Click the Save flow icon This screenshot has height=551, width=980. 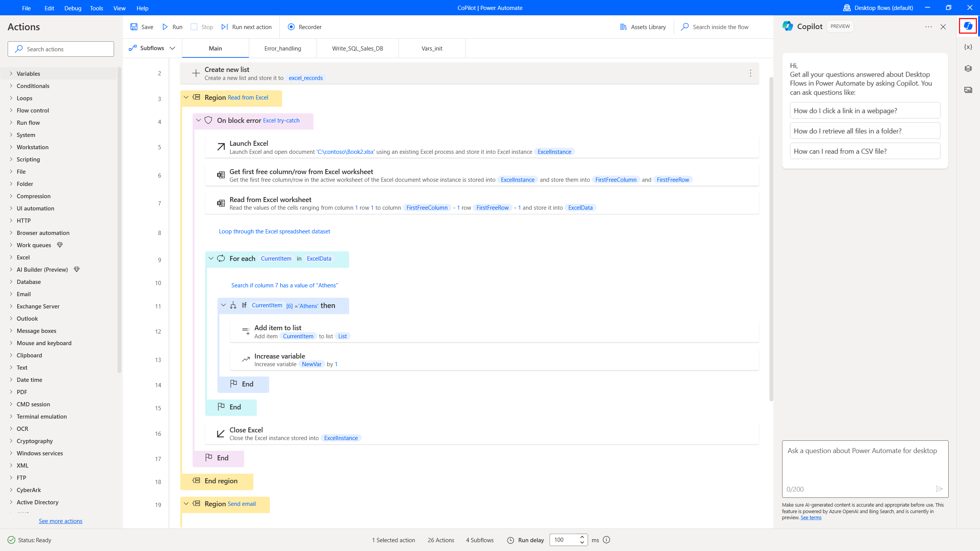134,27
